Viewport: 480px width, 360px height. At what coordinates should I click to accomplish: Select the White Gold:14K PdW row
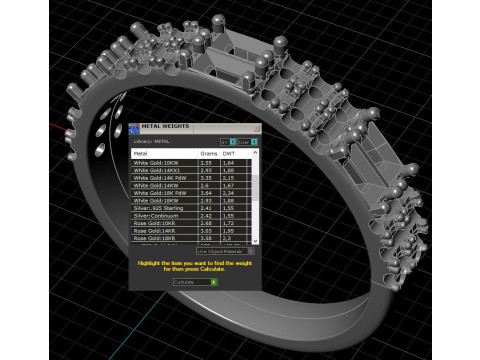click(191, 178)
